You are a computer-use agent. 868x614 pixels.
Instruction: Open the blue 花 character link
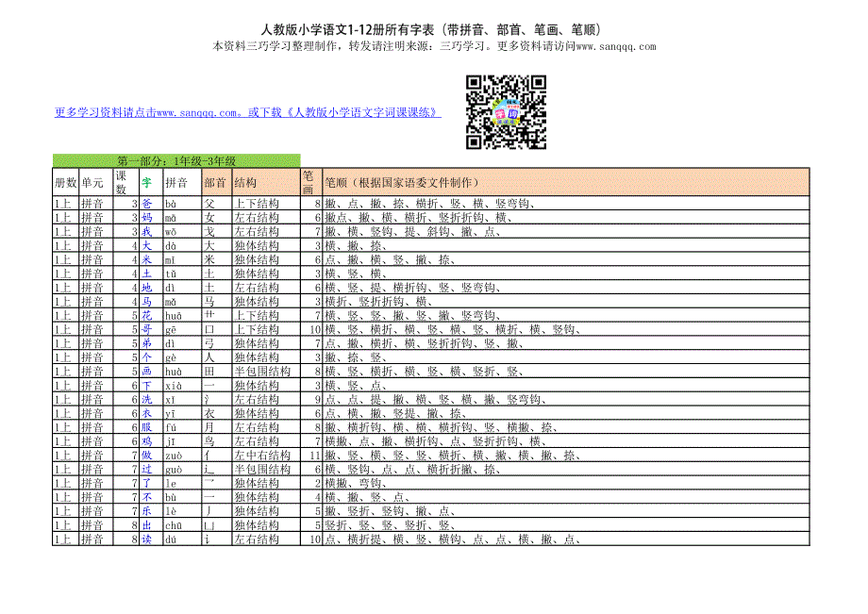[x=146, y=316]
